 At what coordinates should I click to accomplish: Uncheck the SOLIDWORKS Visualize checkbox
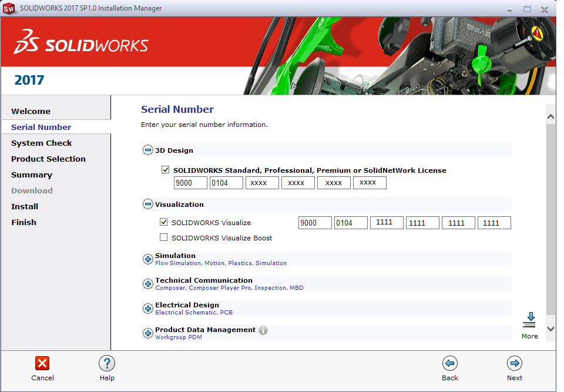164,222
